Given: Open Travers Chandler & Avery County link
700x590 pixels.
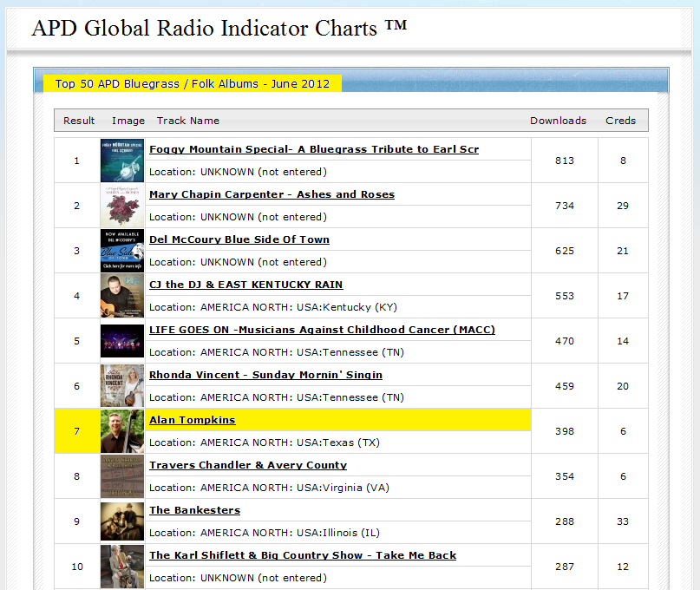Looking at the screenshot, I should point(248,465).
